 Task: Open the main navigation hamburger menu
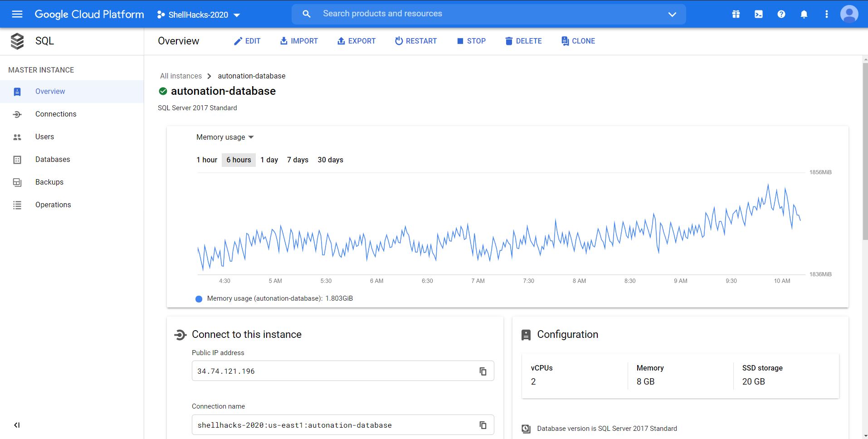coord(17,14)
